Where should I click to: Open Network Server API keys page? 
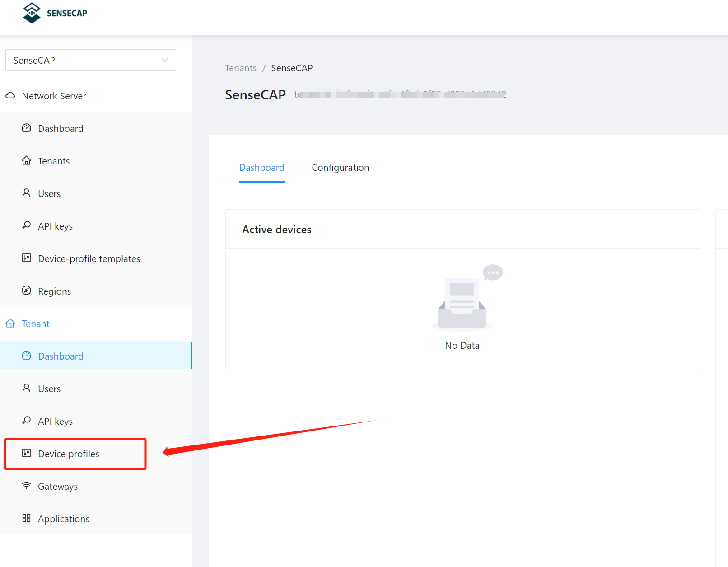tap(96, 226)
